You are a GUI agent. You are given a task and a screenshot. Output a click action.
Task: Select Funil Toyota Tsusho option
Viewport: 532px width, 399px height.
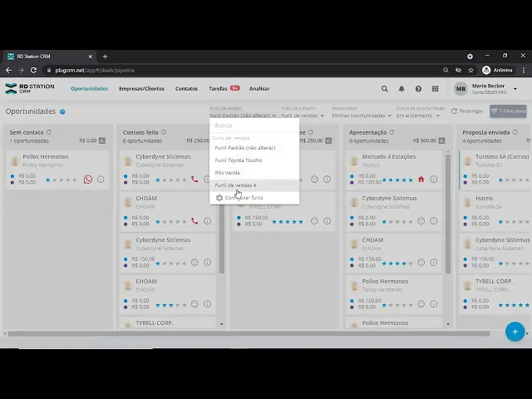pos(254,160)
